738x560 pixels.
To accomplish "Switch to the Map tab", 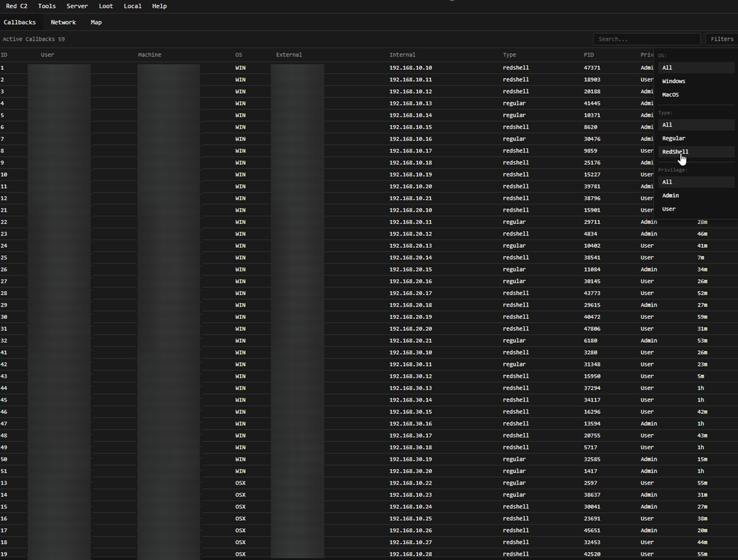I will (x=96, y=22).
